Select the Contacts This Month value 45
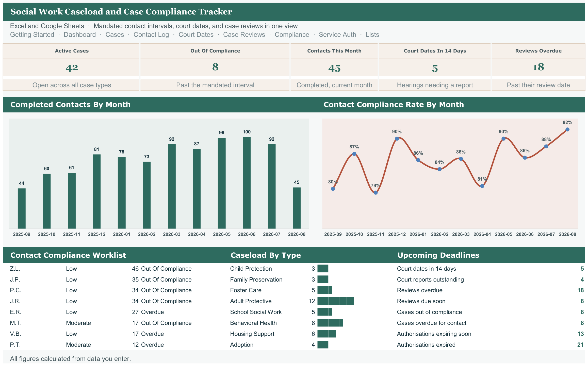This screenshot has height=365, width=588. pyautogui.click(x=334, y=68)
